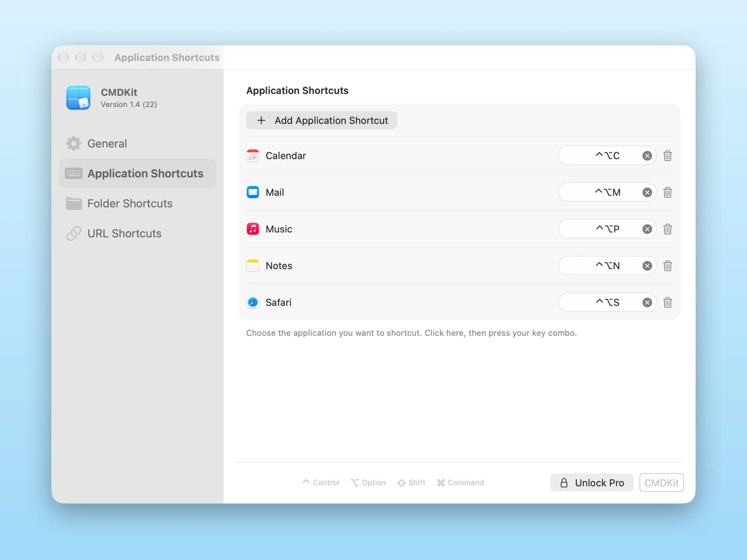
Task: Click the Option legend label
Action: point(368,483)
